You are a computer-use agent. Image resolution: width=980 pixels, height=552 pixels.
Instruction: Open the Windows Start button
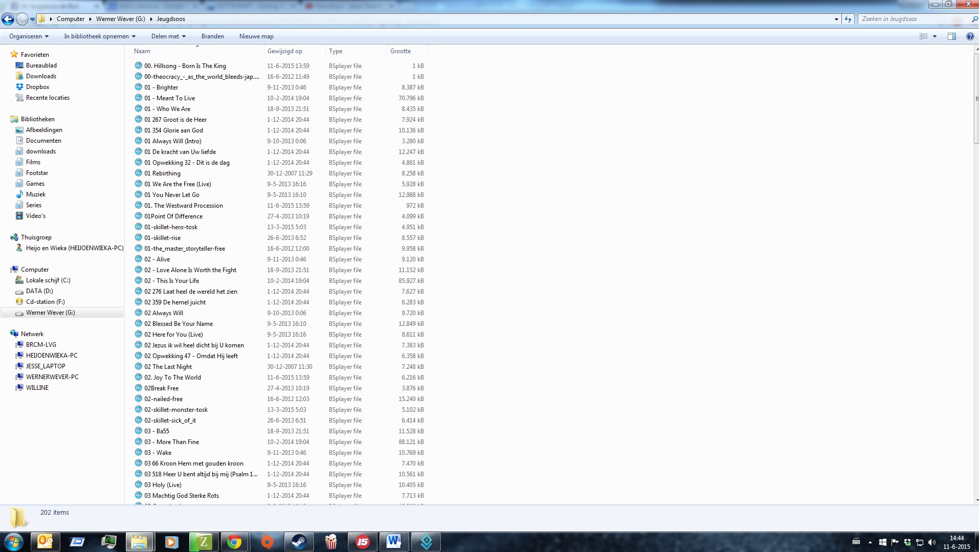[x=13, y=542]
